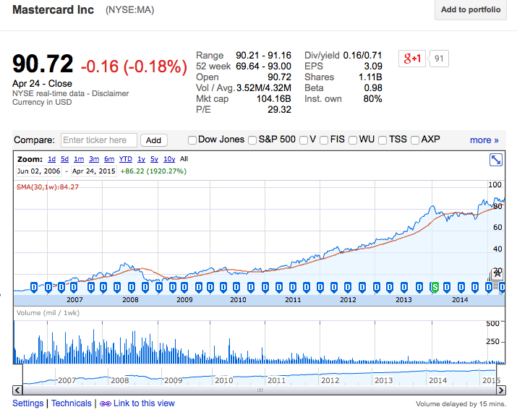Open the Technicals link

pyautogui.click(x=71, y=403)
